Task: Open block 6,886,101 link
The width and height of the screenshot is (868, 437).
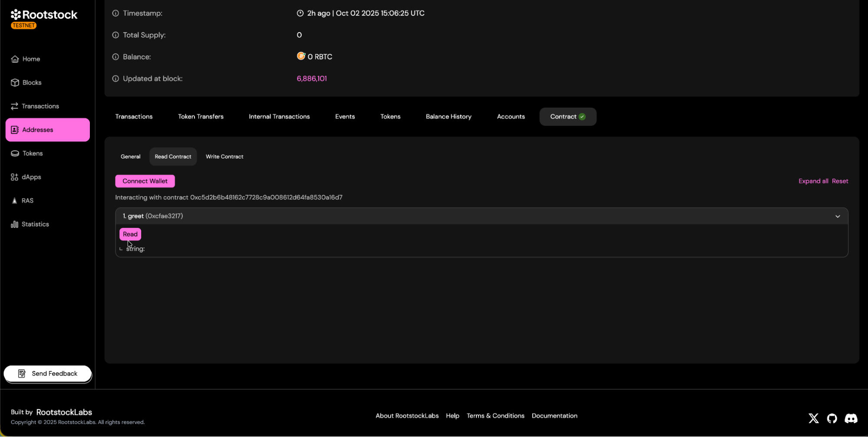Action: pos(311,79)
